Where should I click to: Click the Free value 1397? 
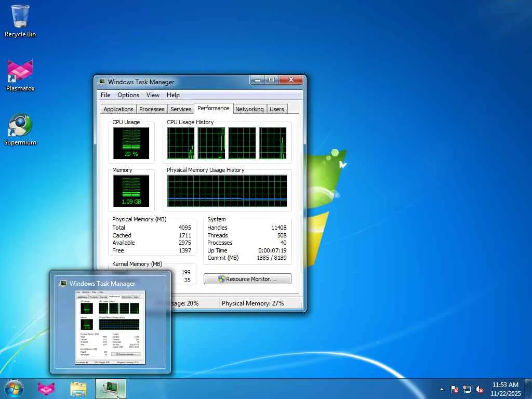pos(185,250)
